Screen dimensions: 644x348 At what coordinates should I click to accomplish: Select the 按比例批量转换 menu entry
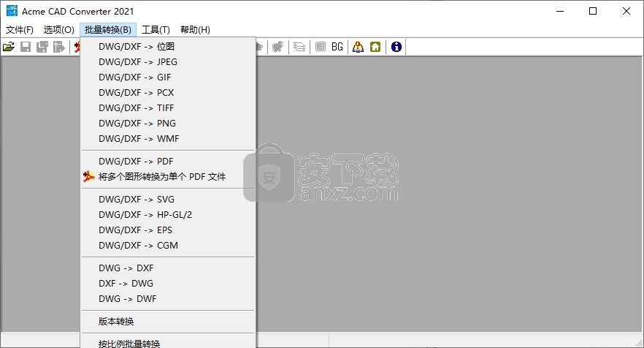(169, 343)
